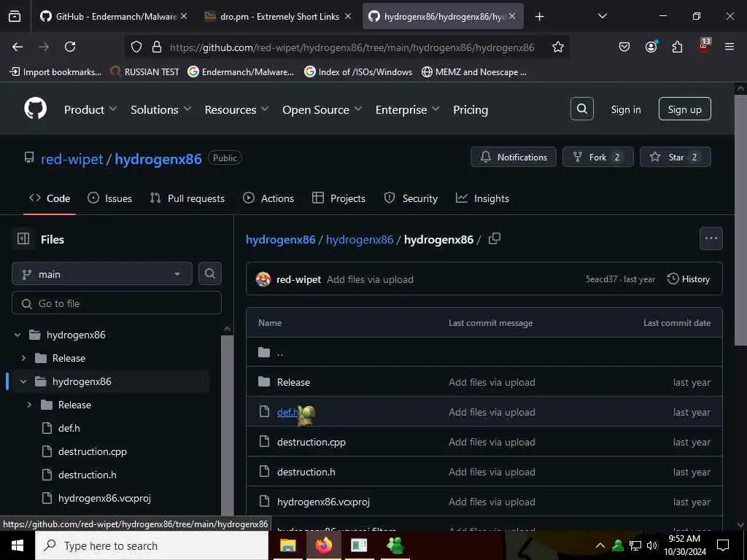Expand the Open Source menu

click(x=322, y=109)
